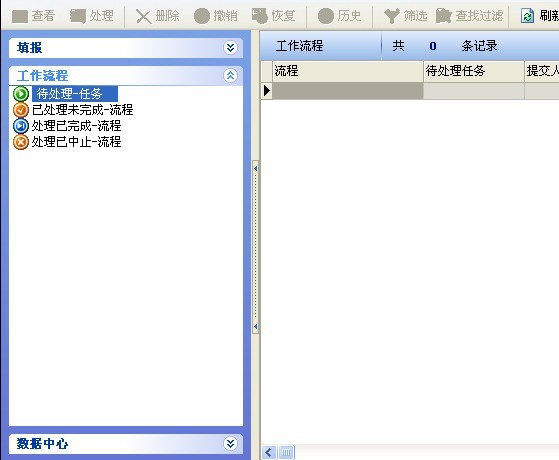Collapse the 工作流程 panel chevron
Image resolution: width=559 pixels, height=460 pixels.
pyautogui.click(x=230, y=75)
